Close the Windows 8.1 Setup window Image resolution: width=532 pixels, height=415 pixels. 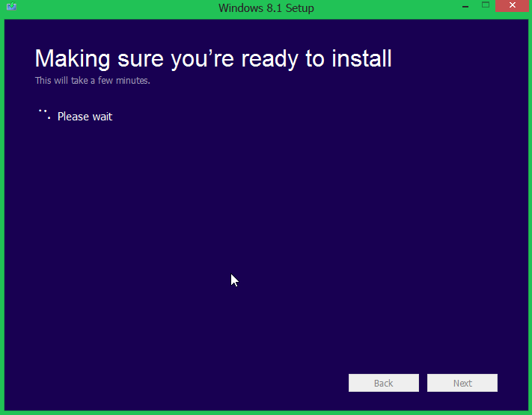512,5
